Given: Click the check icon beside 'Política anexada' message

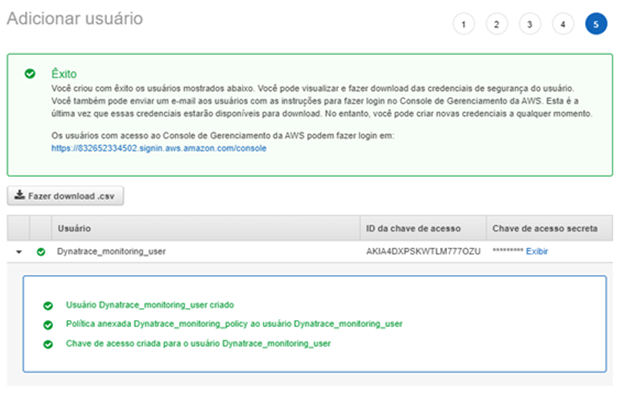Looking at the screenshot, I should coord(48,325).
